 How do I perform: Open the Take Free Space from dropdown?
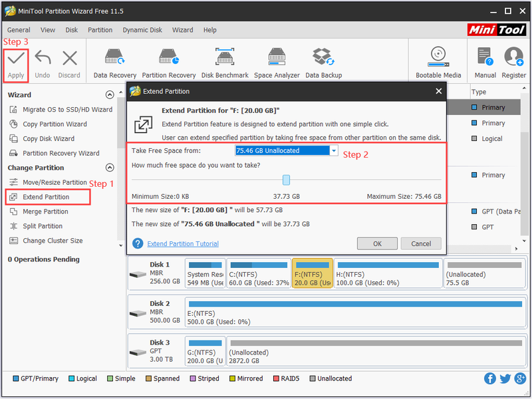(x=286, y=151)
